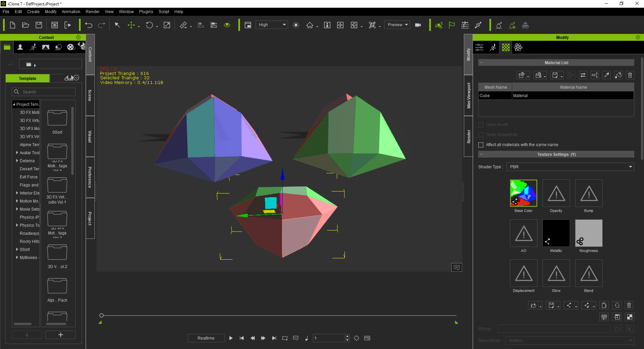This screenshot has height=349, width=644.
Task: Open the Material checker tab in Modify
Action: (x=506, y=47)
